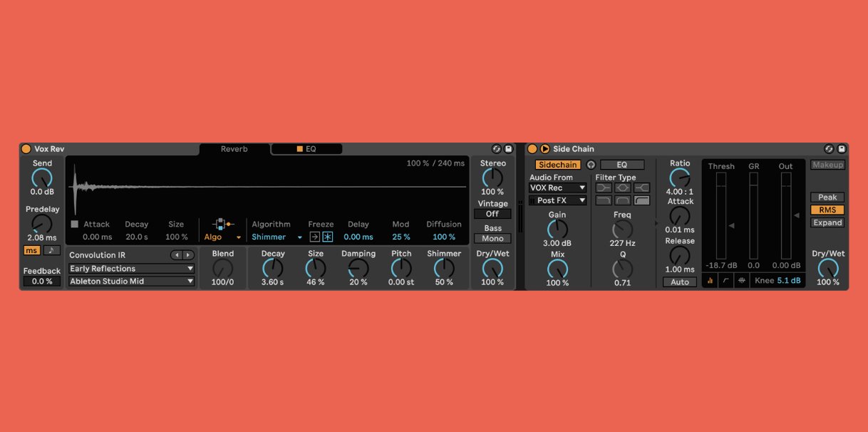The width and height of the screenshot is (868, 432).
Task: Toggle the Sidechain button
Action: [557, 165]
